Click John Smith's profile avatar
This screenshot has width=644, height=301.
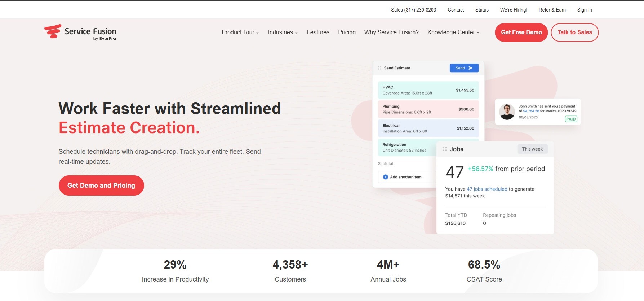click(507, 112)
